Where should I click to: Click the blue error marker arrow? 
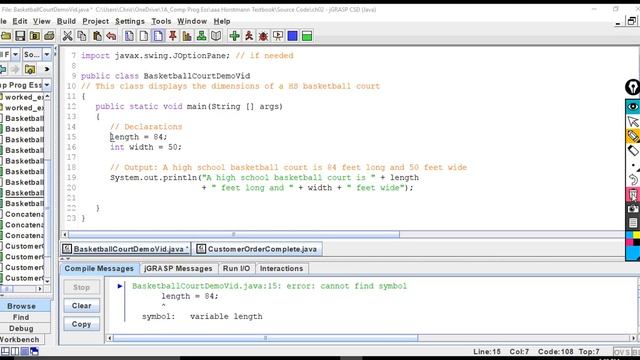tap(120, 286)
